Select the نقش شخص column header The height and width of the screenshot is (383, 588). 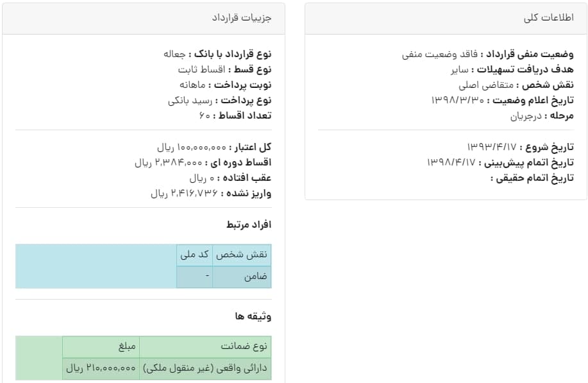pos(242,255)
